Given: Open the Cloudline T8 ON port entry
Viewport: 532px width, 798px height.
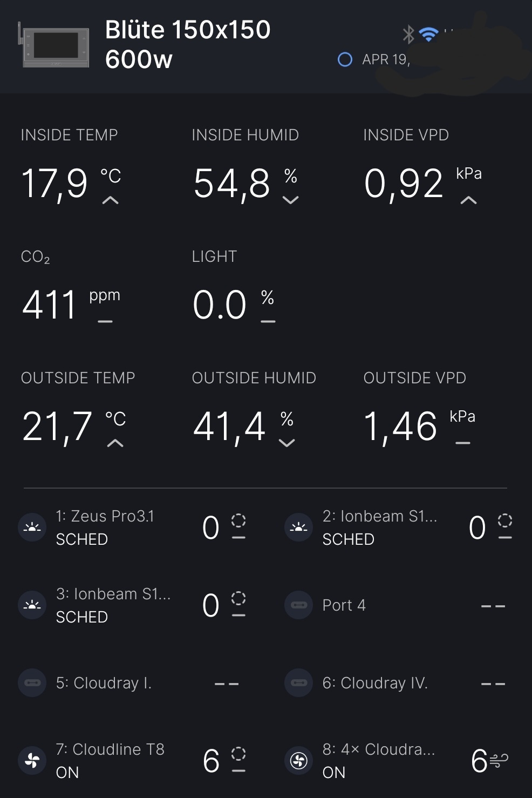Looking at the screenshot, I should [110, 761].
